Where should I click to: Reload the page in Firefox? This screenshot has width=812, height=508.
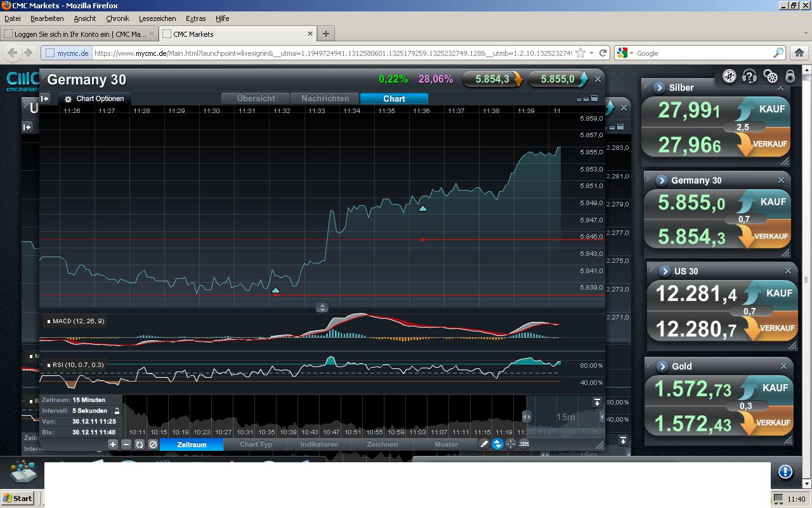tap(603, 53)
